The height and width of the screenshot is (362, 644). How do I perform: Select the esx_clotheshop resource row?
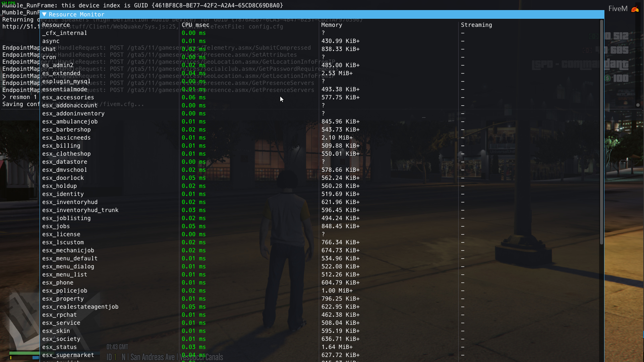[320, 154]
